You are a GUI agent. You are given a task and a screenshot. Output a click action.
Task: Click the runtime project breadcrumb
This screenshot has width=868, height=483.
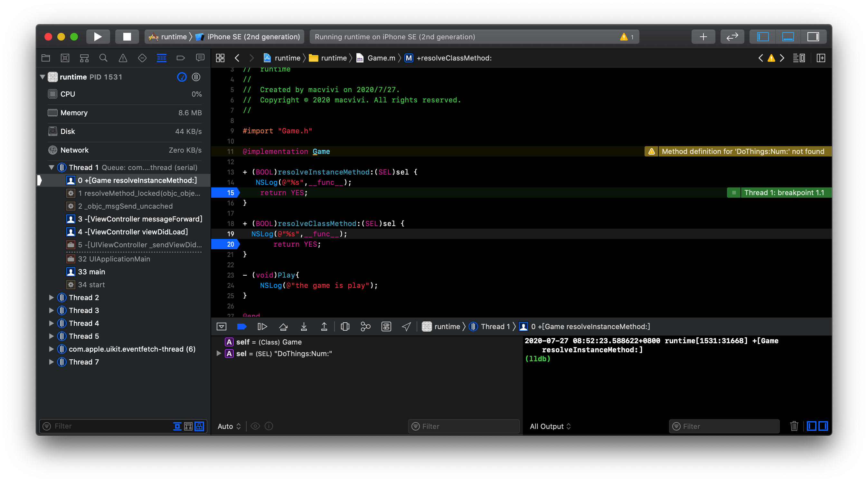pyautogui.click(x=282, y=58)
